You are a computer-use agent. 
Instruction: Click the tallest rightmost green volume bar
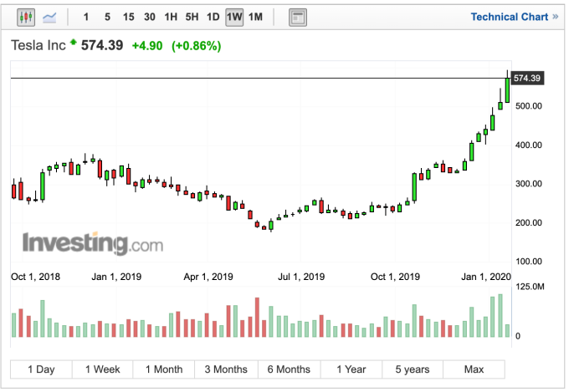click(x=500, y=316)
